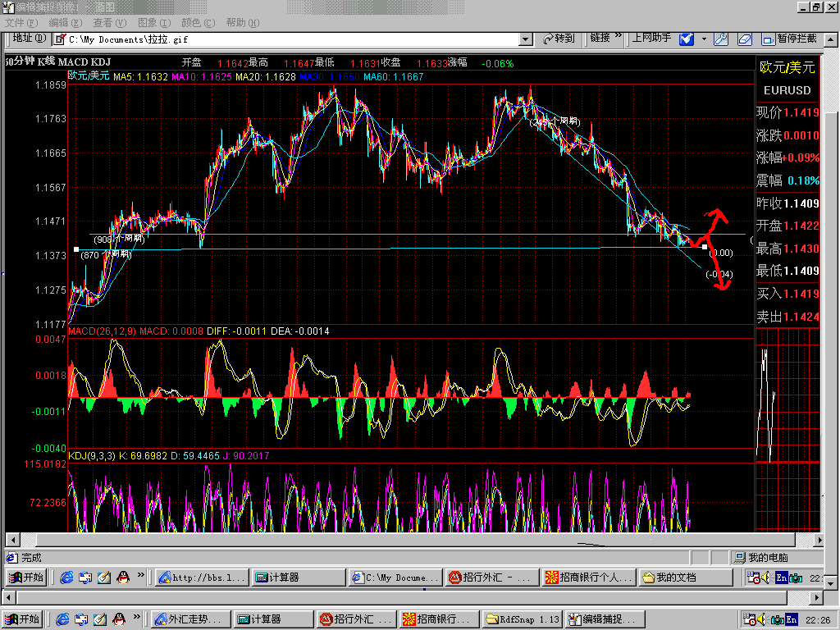Click captured taskbar 招行外汇 button
The width and height of the screenshot is (840, 630).
[x=492, y=577]
